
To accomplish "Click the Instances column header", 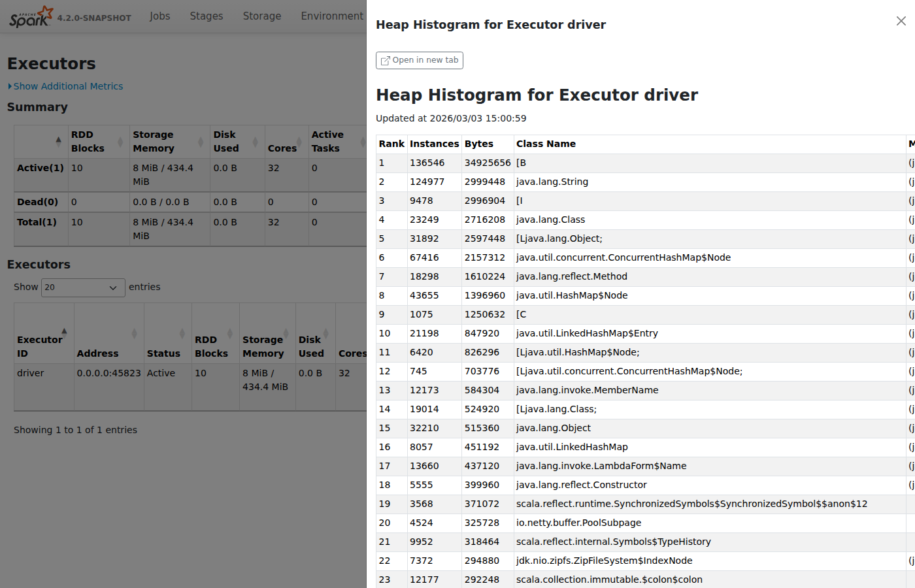I will [x=435, y=144].
